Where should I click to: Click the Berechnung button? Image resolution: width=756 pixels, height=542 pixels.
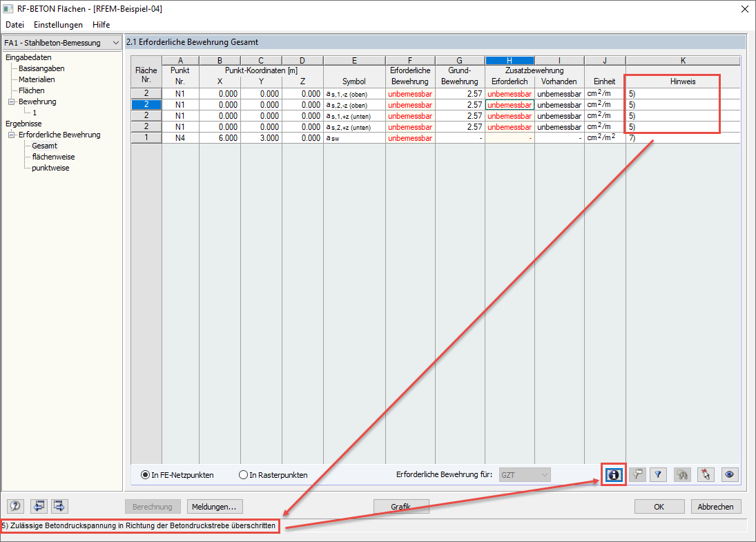pyautogui.click(x=153, y=507)
